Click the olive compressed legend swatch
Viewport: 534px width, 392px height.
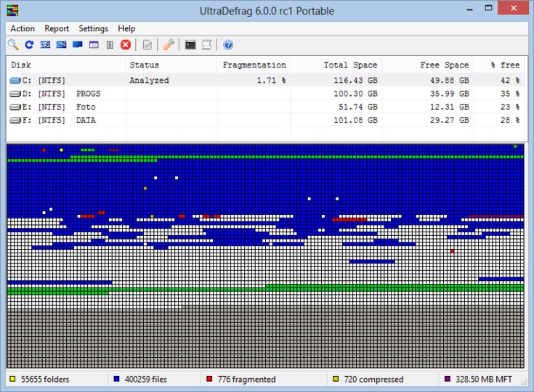point(336,379)
